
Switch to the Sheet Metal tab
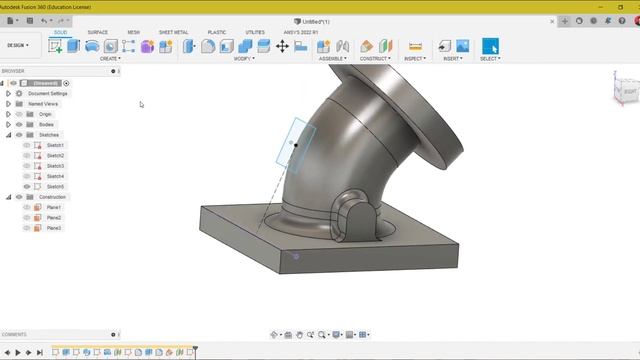[x=173, y=32]
